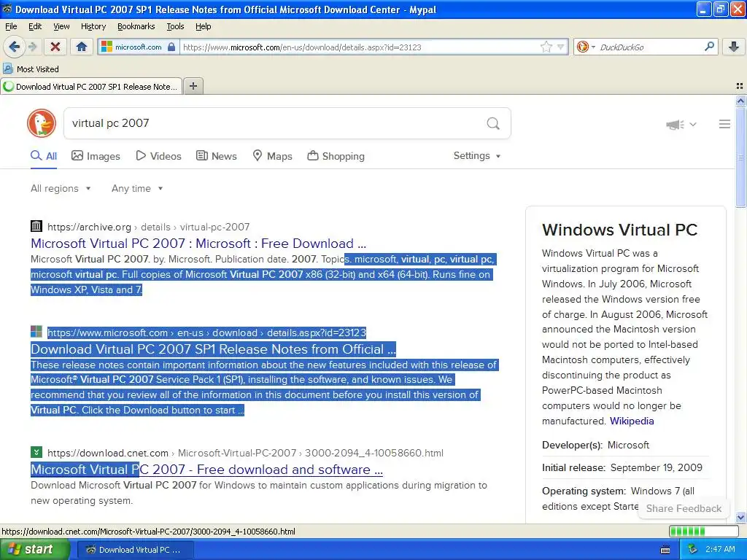
Task: Open a new tab with plus button
Action: pyautogui.click(x=193, y=86)
